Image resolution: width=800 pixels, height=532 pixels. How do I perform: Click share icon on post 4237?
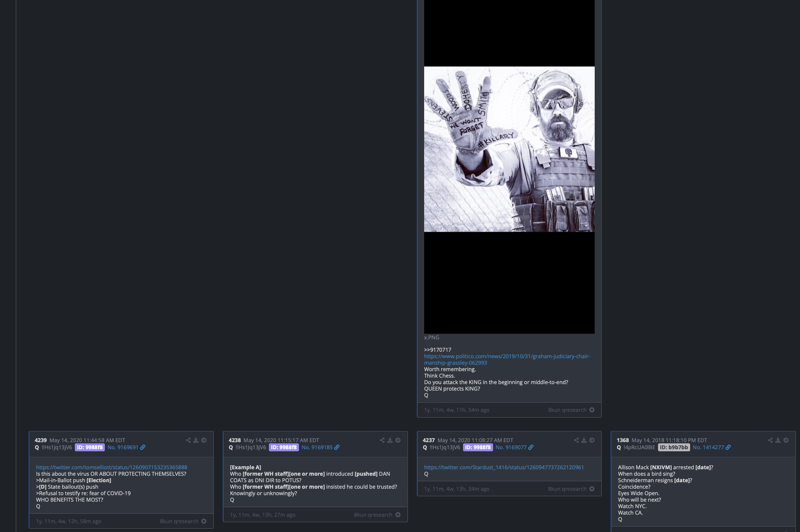point(576,440)
